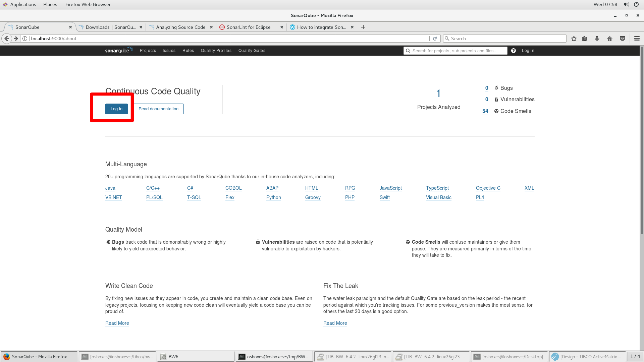
Task: Open the PL/SQL language link
Action: coord(154,197)
